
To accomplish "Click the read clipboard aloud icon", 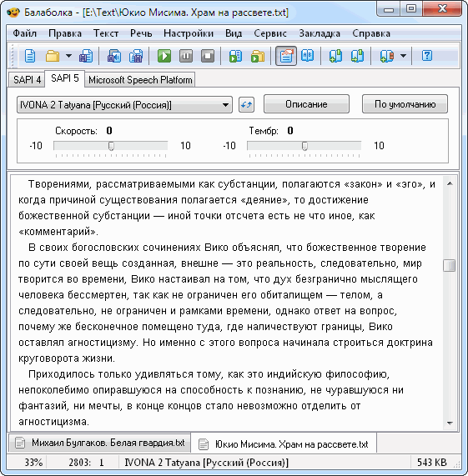I will click(x=236, y=56).
